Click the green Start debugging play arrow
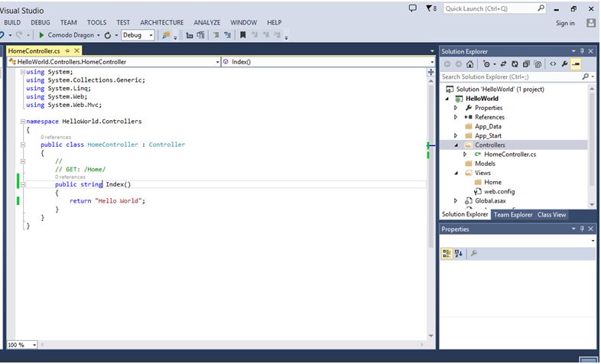 [41, 35]
